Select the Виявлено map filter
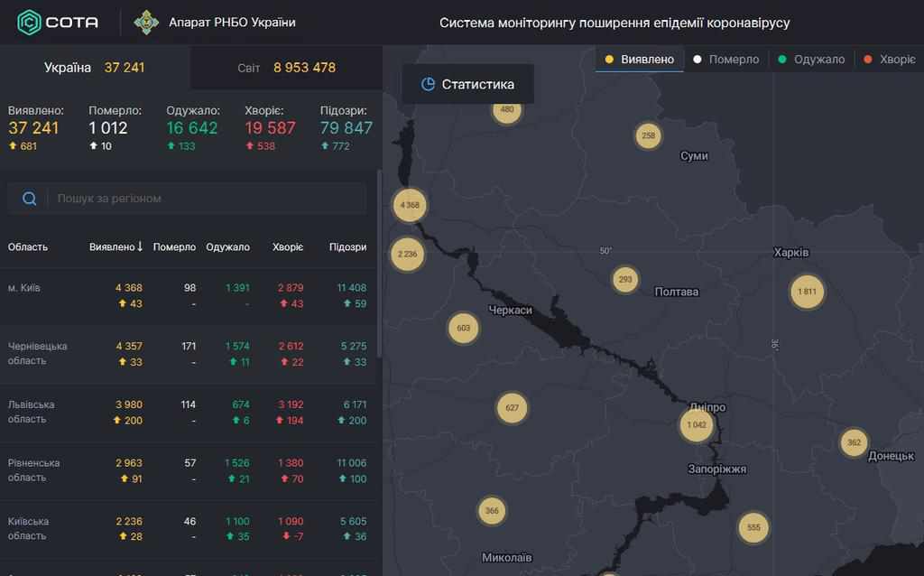 [x=639, y=60]
